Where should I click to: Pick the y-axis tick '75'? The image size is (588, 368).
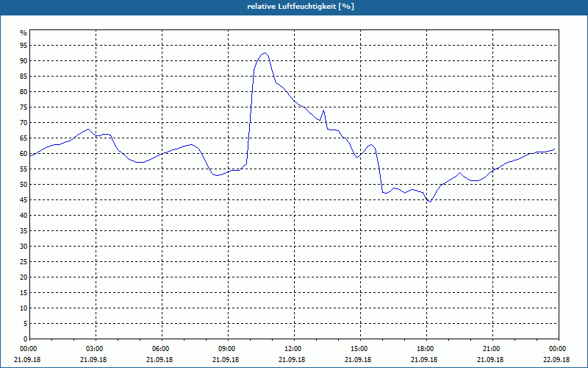(x=24, y=107)
